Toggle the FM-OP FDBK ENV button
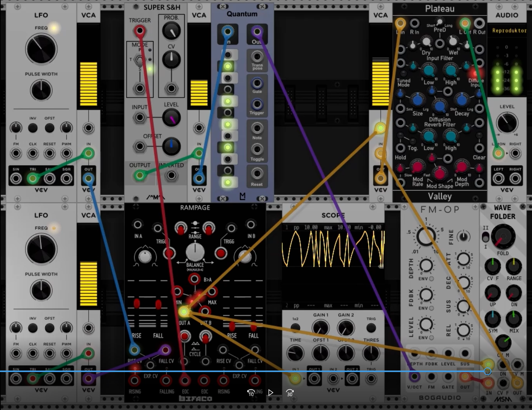Viewport: 532px width, 410px height. pos(431,308)
